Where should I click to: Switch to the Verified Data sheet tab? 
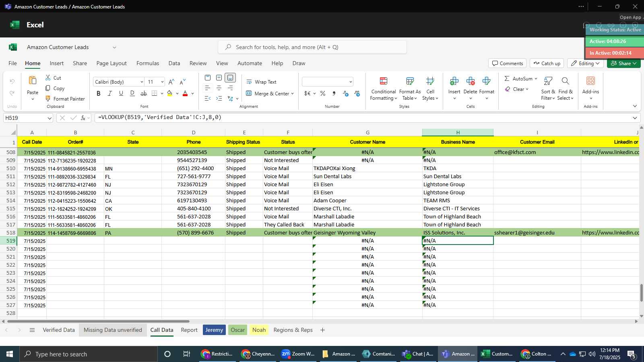click(59, 330)
